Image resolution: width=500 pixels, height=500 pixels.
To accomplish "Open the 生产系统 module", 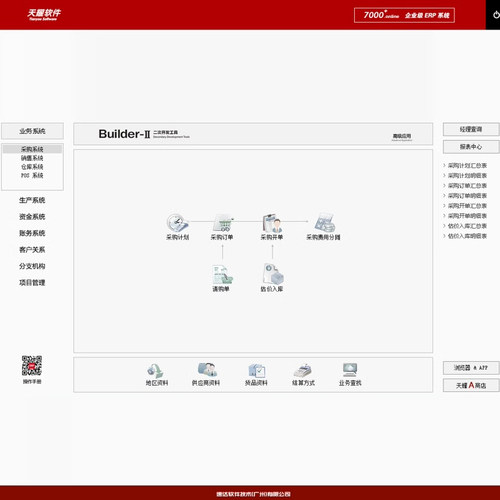I will click(32, 200).
